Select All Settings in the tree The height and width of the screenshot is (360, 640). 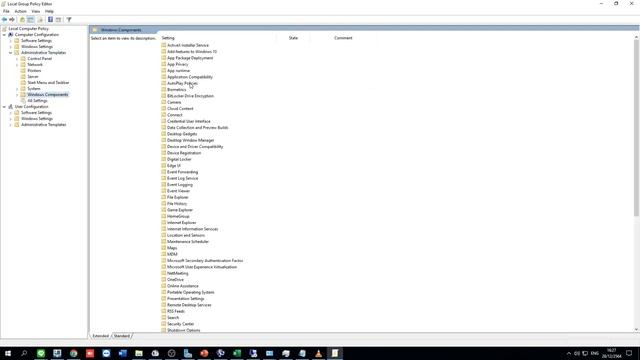coord(37,100)
